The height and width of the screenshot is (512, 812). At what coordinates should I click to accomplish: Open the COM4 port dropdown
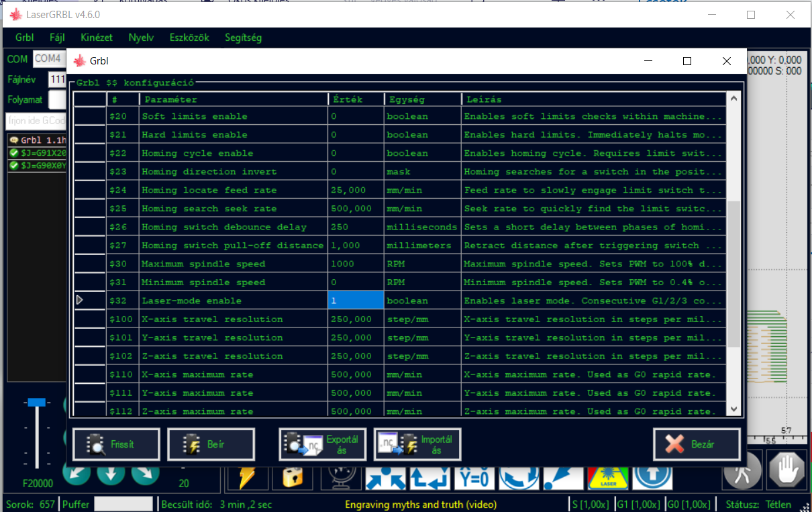pos(50,59)
